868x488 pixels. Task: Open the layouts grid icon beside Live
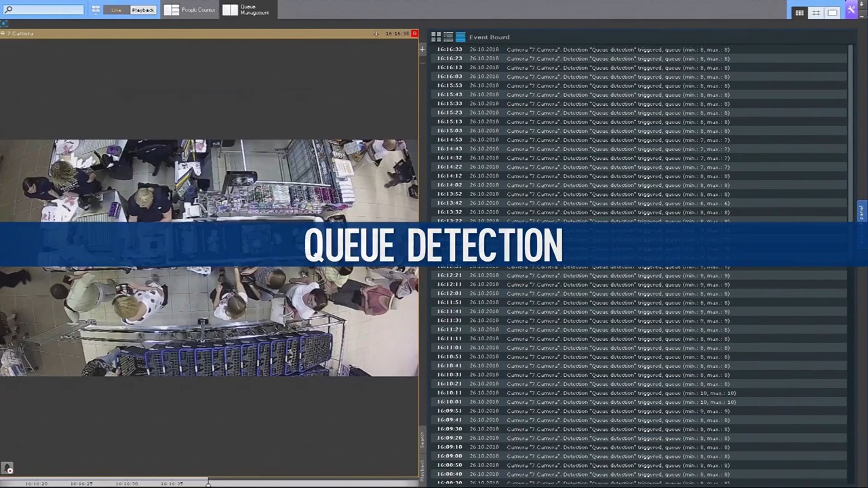pos(96,10)
